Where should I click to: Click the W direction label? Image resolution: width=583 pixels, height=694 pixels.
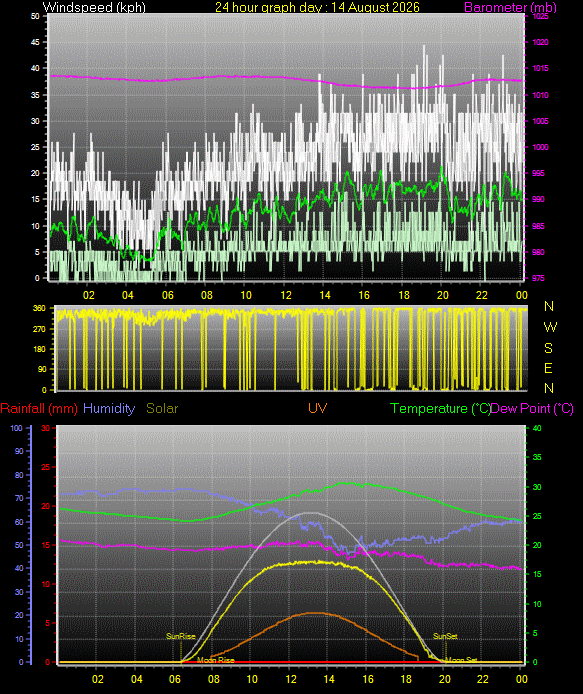(x=550, y=327)
